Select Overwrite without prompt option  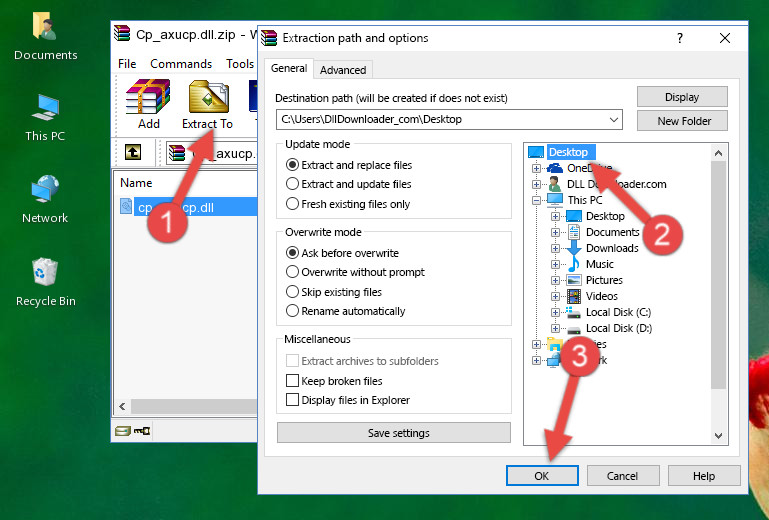(355, 272)
